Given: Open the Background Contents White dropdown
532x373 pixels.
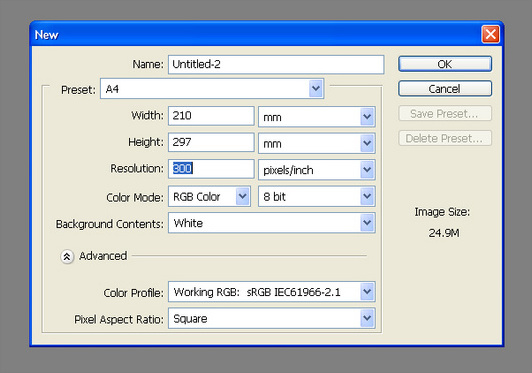Looking at the screenshot, I should [272, 223].
